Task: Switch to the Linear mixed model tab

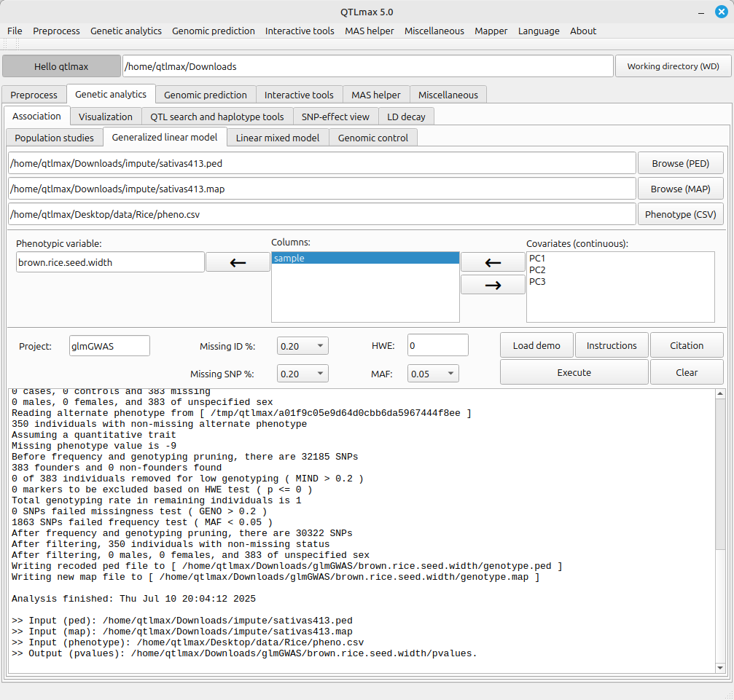Action: pyautogui.click(x=277, y=138)
